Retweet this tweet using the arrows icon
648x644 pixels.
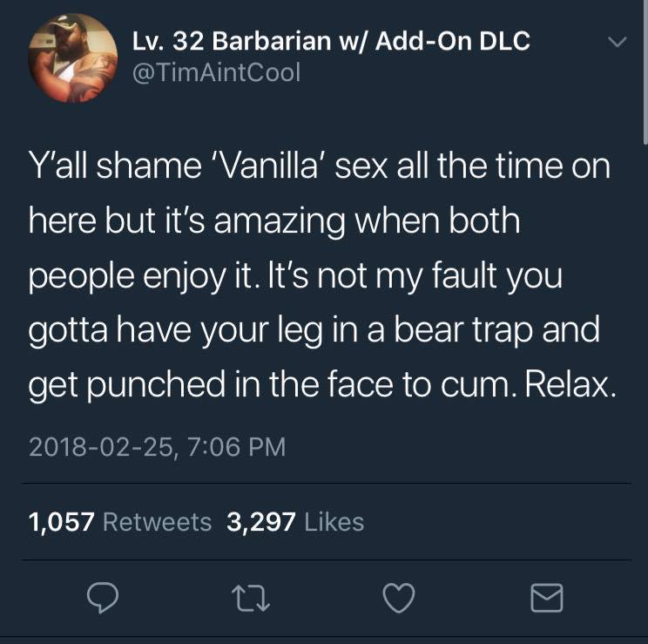pos(251,599)
